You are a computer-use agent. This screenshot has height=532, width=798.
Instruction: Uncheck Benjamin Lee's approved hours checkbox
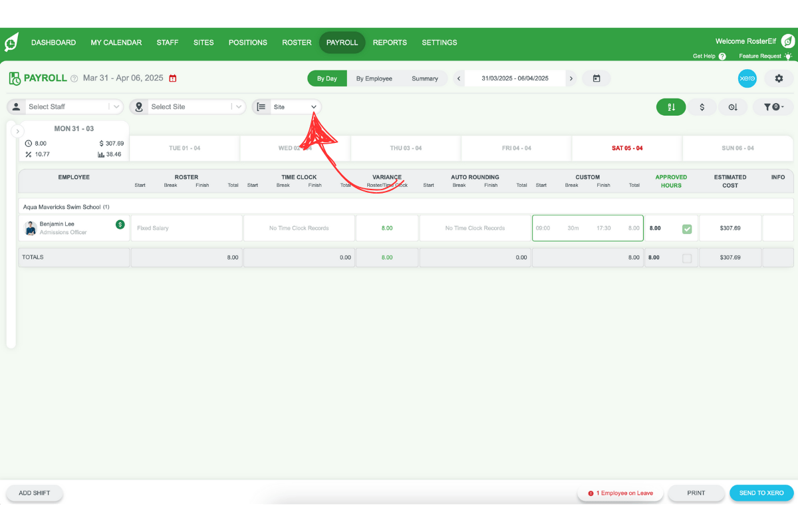coord(686,227)
